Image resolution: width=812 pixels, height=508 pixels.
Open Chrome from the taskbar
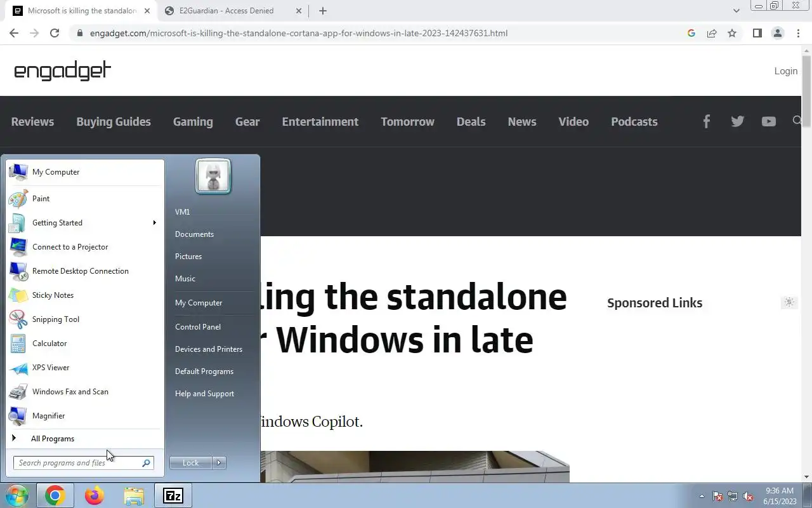point(55,495)
